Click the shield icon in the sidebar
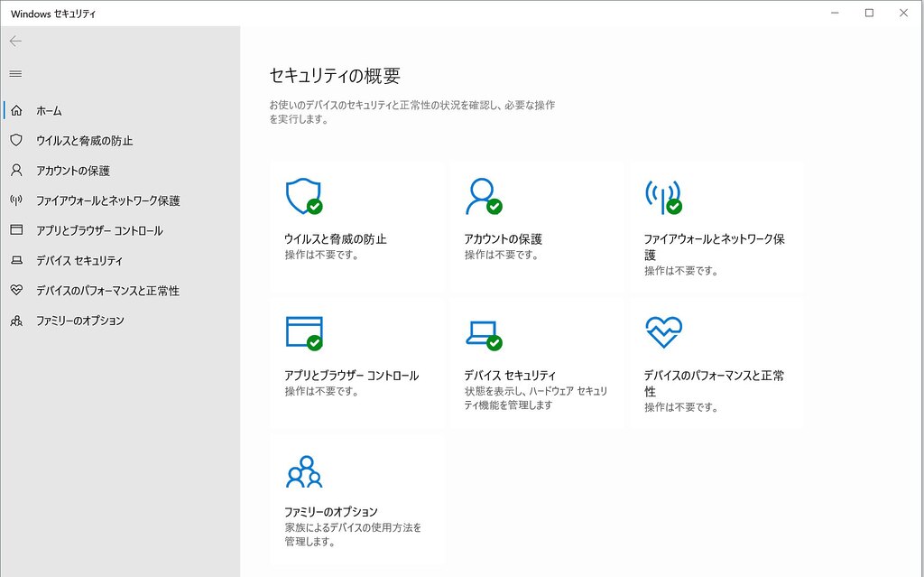Viewport: 924px width, 577px height. click(x=16, y=140)
